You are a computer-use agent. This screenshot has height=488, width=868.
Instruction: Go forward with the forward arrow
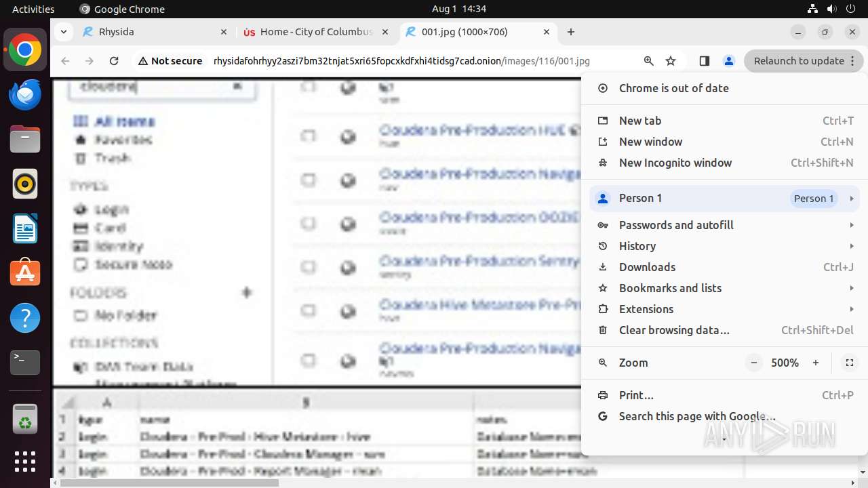(90, 61)
